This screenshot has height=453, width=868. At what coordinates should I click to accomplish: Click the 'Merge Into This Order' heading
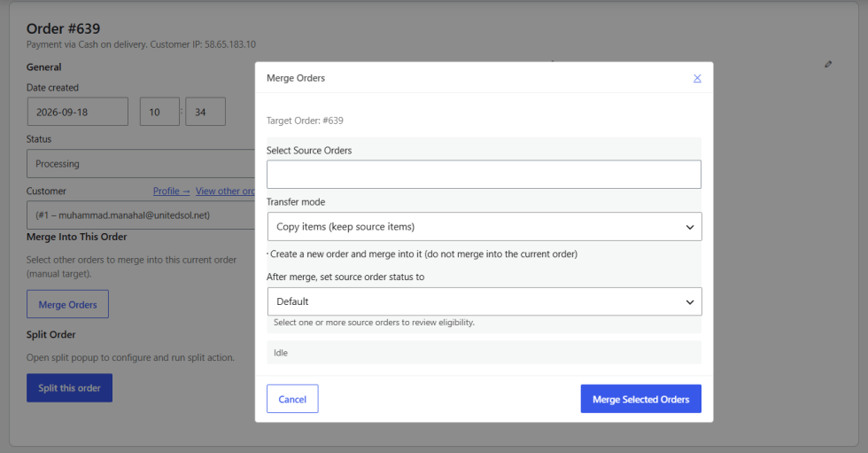(x=77, y=237)
